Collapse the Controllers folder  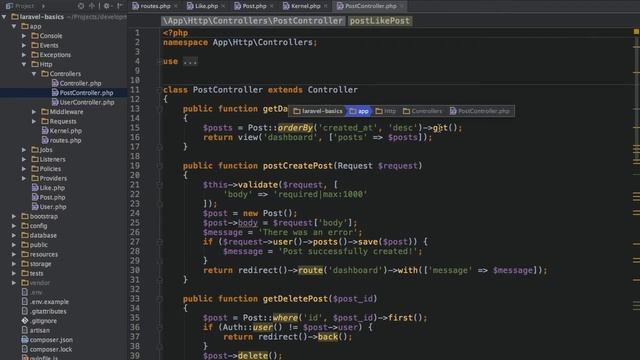tap(34, 74)
